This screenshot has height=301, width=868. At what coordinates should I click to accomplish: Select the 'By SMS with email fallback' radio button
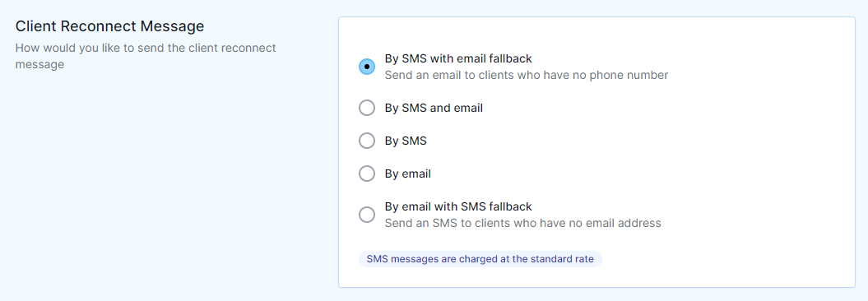point(367,67)
